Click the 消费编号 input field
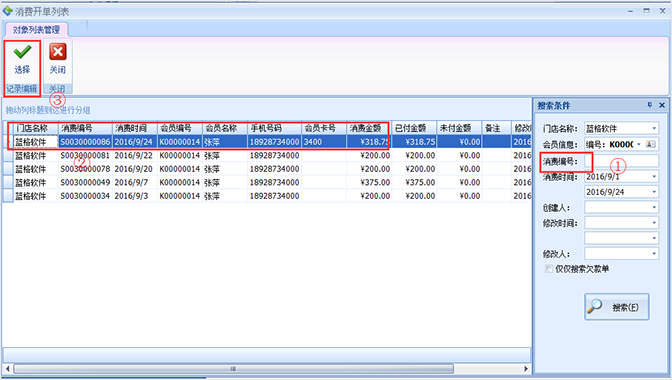This screenshot has width=672, height=380. click(x=621, y=161)
